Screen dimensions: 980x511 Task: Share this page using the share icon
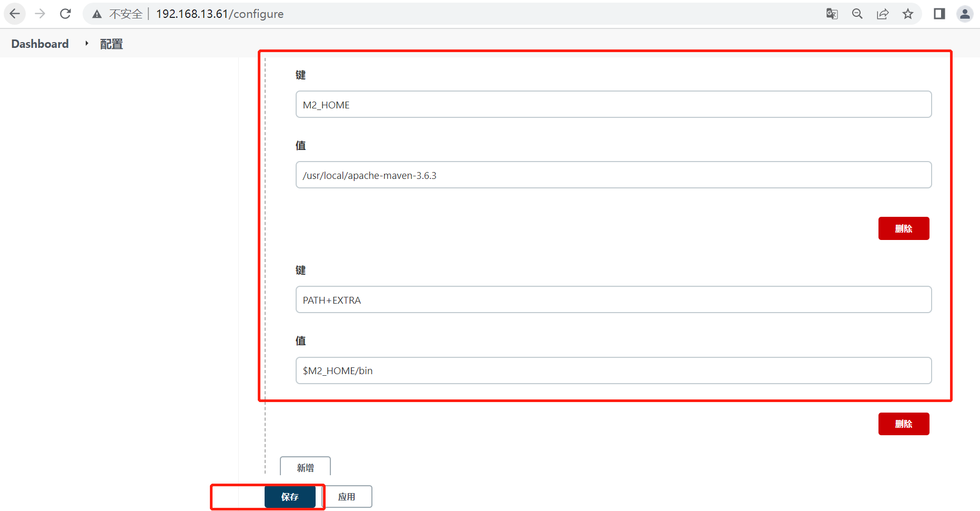pos(882,14)
